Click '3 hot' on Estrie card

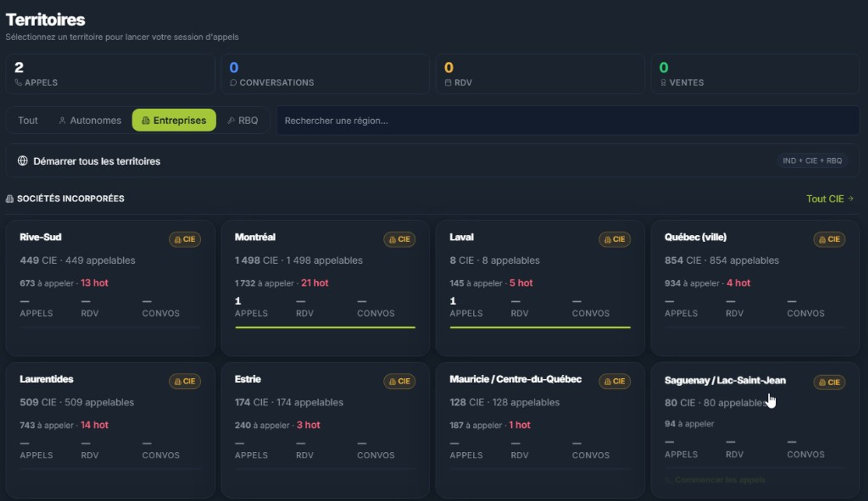[308, 425]
